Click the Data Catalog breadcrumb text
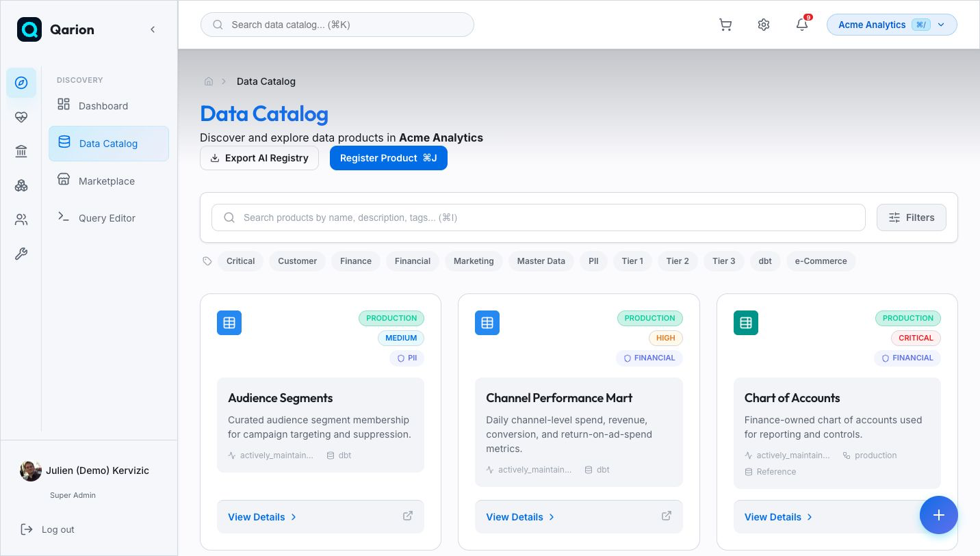 click(266, 81)
